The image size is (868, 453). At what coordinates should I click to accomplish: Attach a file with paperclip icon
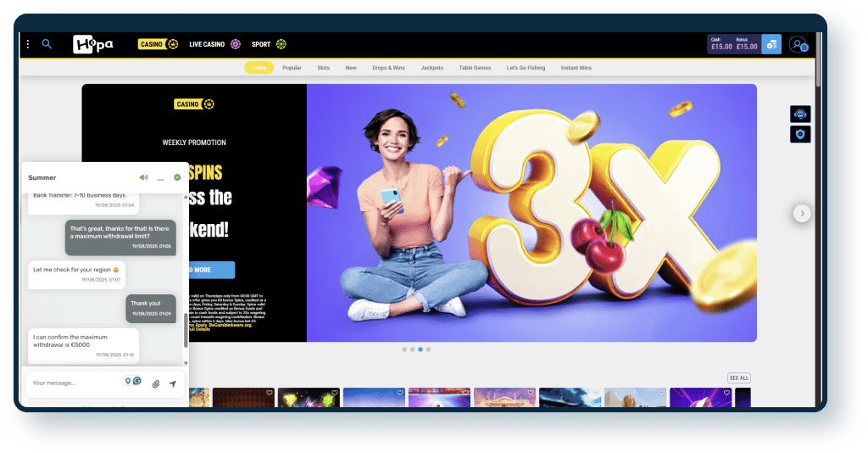click(156, 383)
